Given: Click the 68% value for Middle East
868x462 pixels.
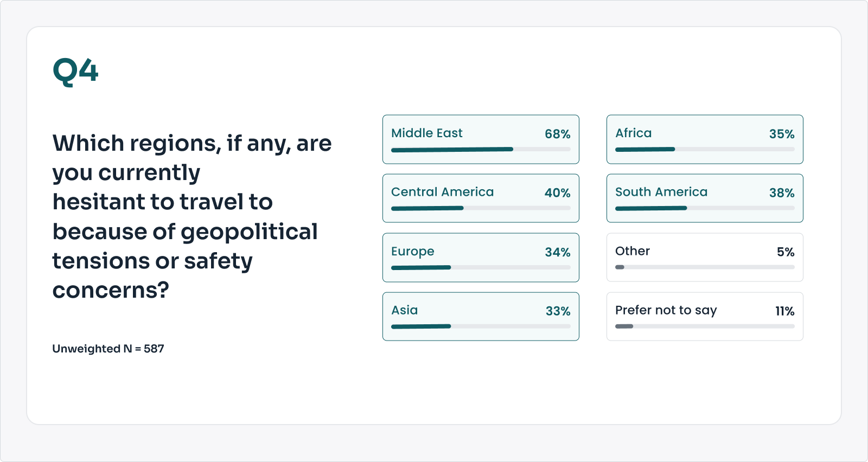Looking at the screenshot, I should (x=557, y=134).
